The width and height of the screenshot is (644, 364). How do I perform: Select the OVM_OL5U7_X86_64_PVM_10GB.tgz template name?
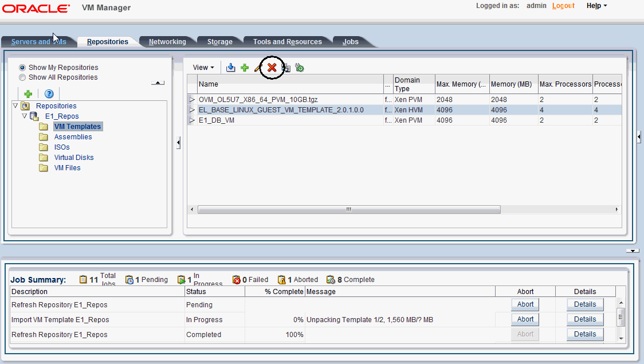click(x=258, y=99)
